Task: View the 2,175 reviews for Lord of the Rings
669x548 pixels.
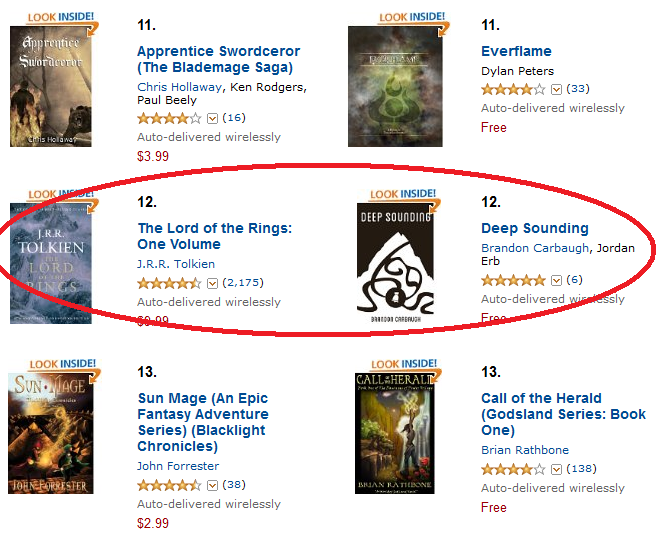Action: tap(243, 283)
